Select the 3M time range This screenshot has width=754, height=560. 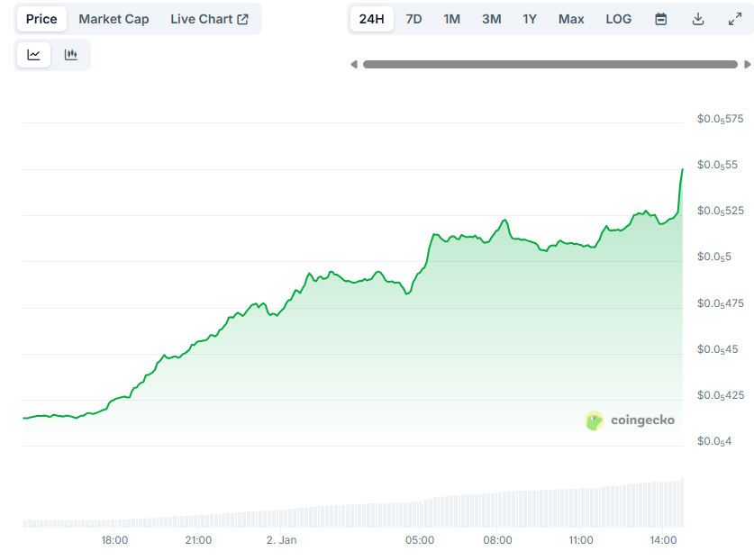point(491,18)
